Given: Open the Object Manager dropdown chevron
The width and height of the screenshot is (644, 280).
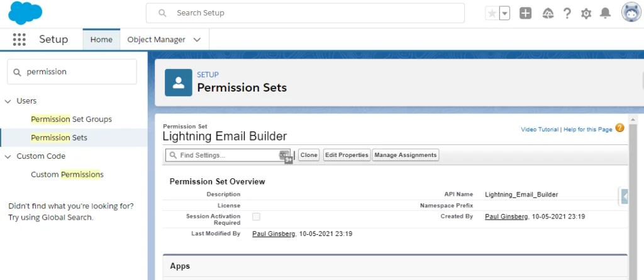Looking at the screenshot, I should point(197,40).
